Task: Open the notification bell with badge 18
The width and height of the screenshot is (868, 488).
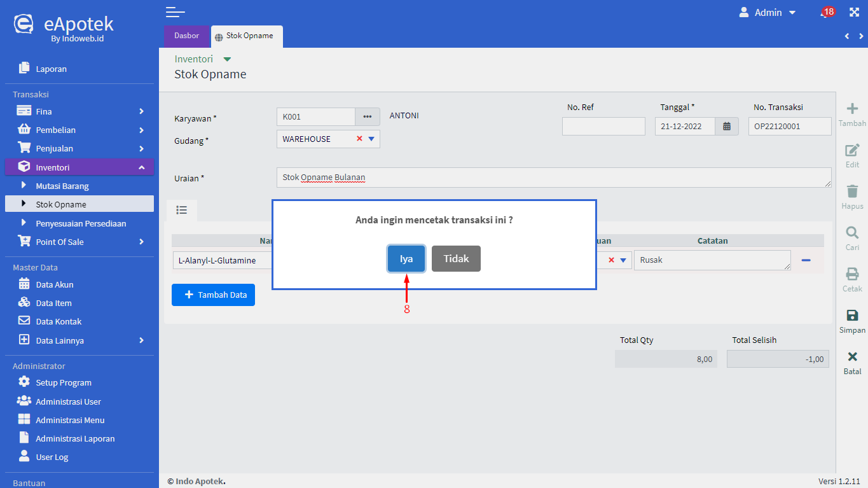Action: [x=826, y=13]
